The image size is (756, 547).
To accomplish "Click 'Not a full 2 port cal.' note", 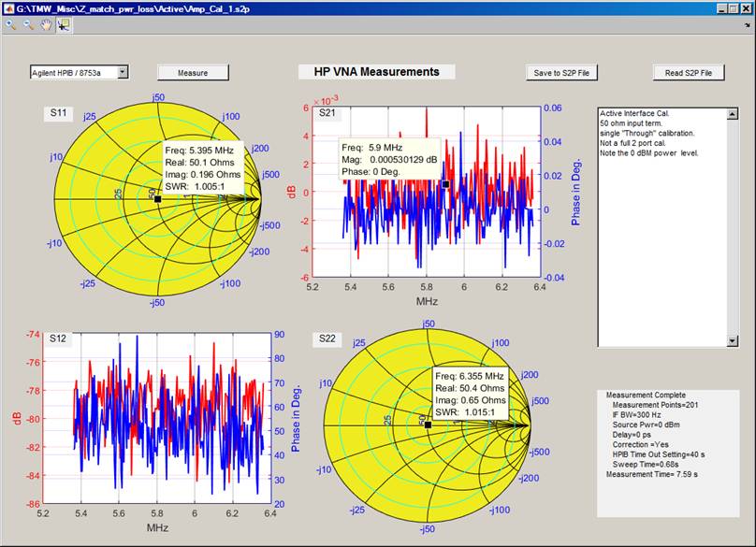I will [632, 144].
